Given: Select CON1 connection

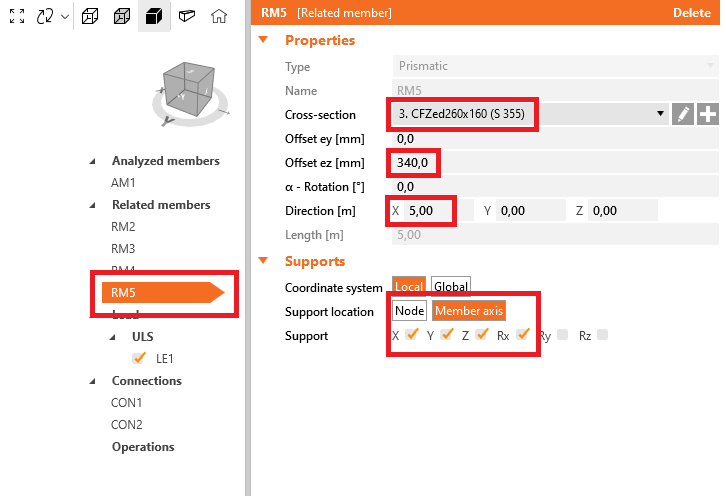Looking at the screenshot, I should point(126,403).
